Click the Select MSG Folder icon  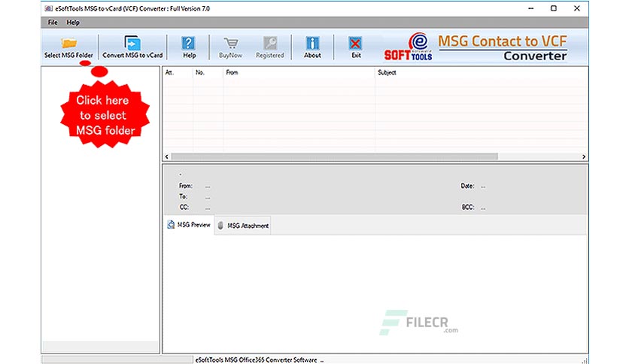68,43
